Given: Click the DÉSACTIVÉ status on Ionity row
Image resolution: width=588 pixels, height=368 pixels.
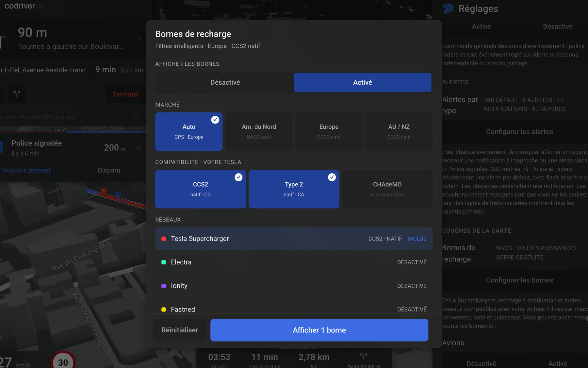Looking at the screenshot, I should [412, 286].
